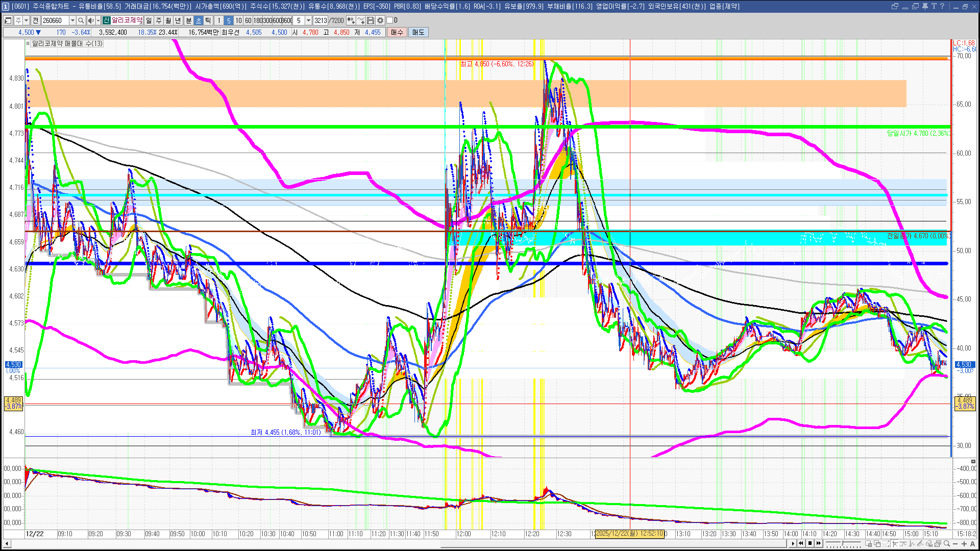Switch to the 분 (minute) chart period
The height and width of the screenshot is (551, 980).
click(x=188, y=20)
